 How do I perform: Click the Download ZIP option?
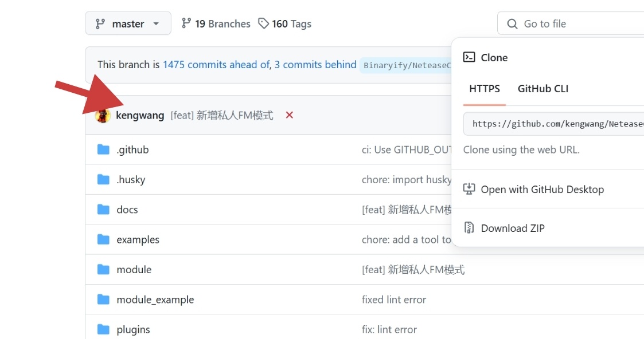click(513, 228)
